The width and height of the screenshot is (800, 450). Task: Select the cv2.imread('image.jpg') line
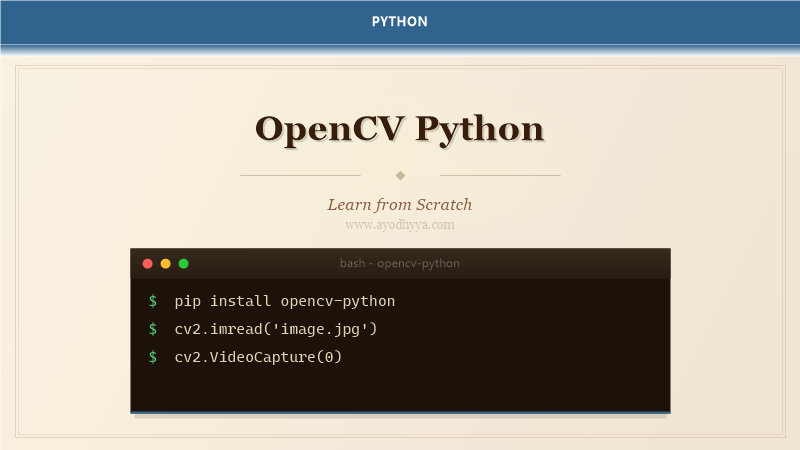coord(276,329)
